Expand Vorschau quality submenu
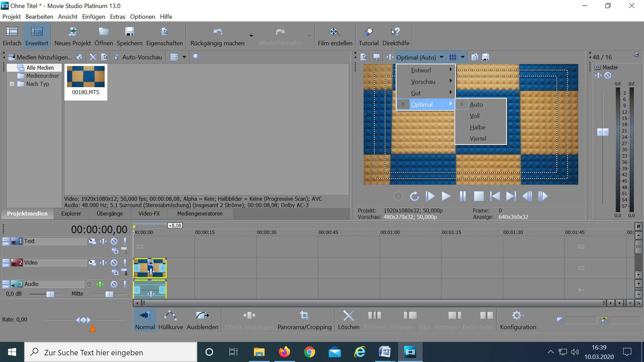The height and width of the screenshot is (362, 644). click(426, 81)
